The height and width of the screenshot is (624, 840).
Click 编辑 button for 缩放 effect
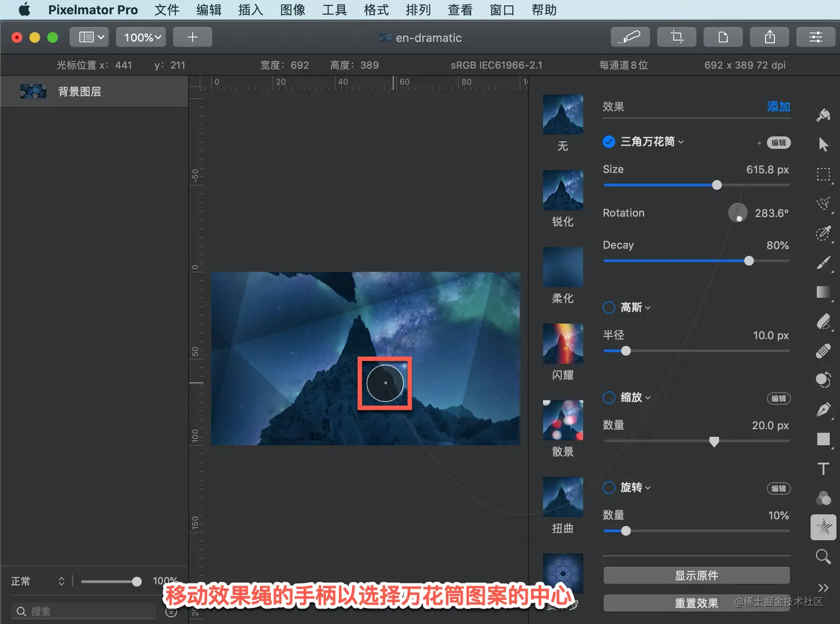(778, 399)
